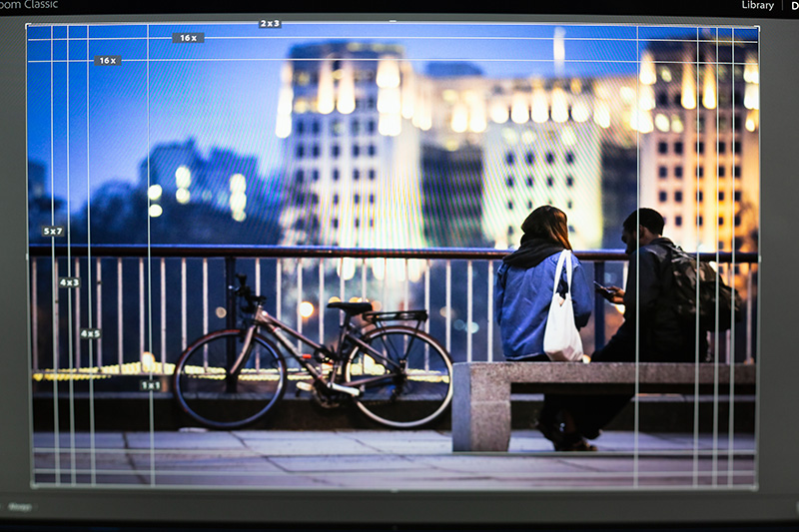Click the top-right crop corner handle
The width and height of the screenshot is (799, 532).
click(x=758, y=27)
